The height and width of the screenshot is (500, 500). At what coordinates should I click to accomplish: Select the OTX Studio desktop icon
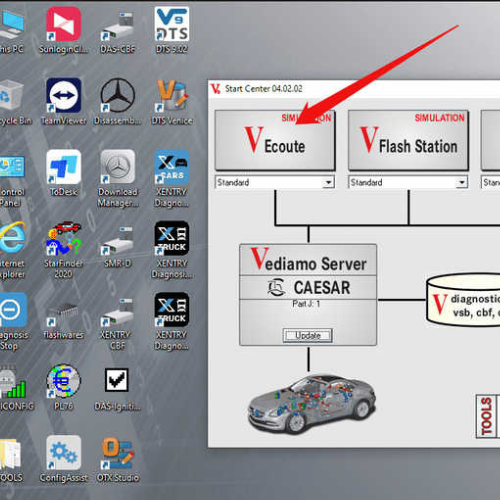click(x=118, y=459)
